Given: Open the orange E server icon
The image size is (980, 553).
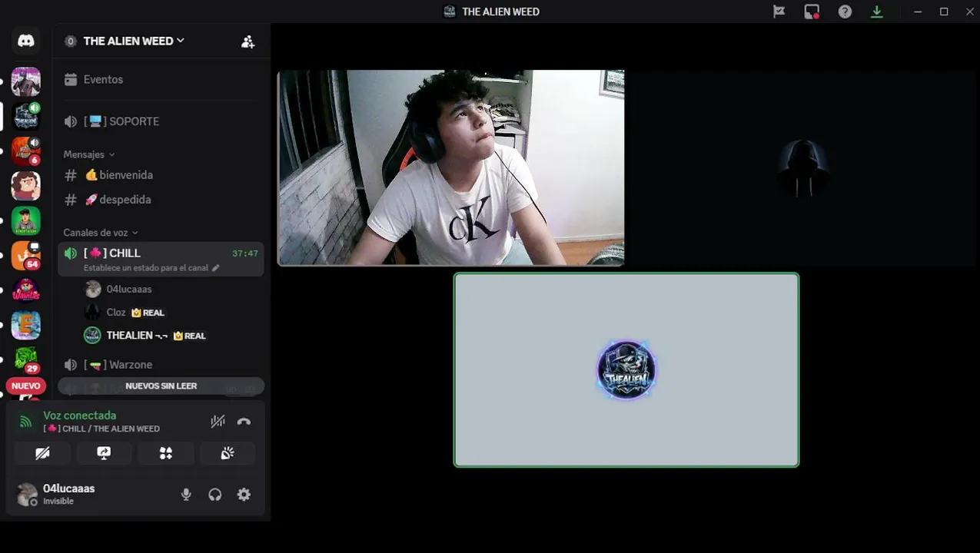Looking at the screenshot, I should tap(25, 325).
